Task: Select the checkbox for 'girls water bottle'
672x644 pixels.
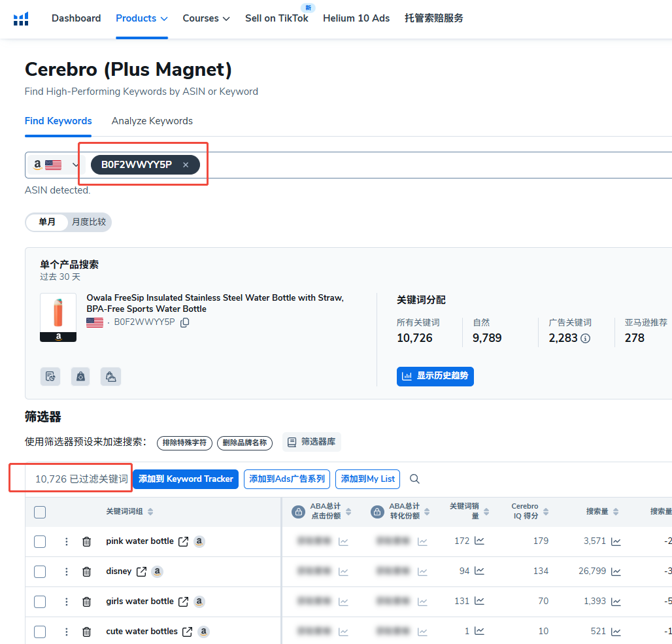Action: [40, 602]
